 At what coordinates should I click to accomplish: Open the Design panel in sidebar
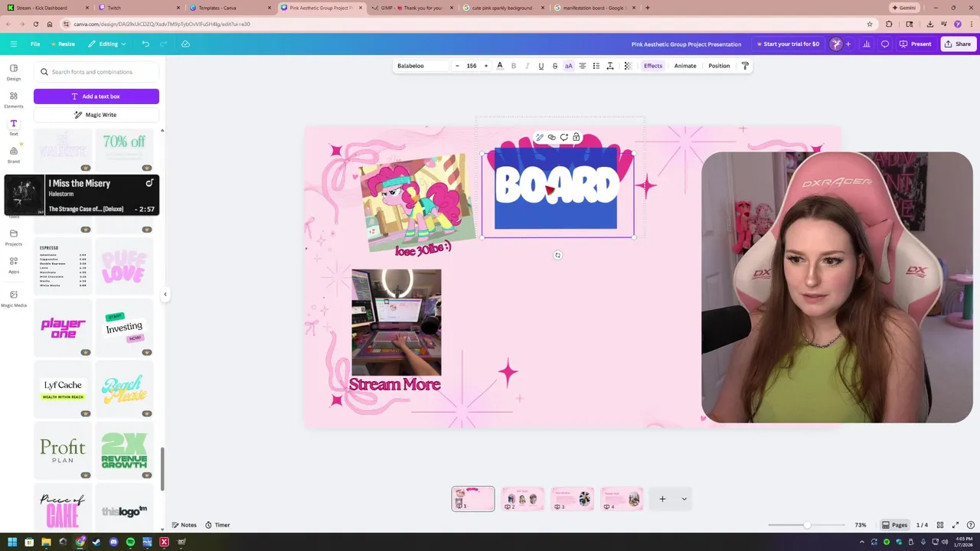(x=14, y=72)
